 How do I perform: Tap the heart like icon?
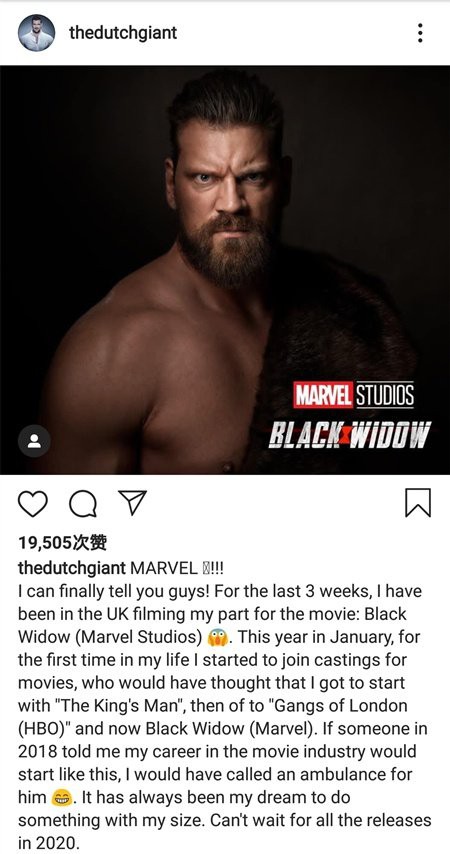pyautogui.click(x=33, y=503)
